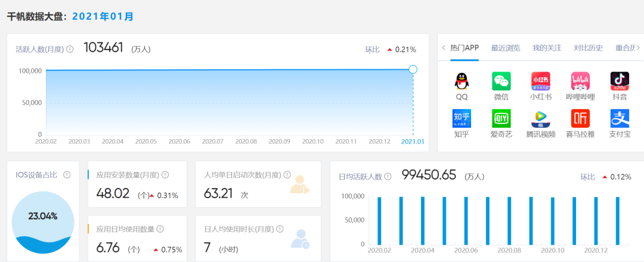Click the 2021年01月 date link in title

[103, 16]
